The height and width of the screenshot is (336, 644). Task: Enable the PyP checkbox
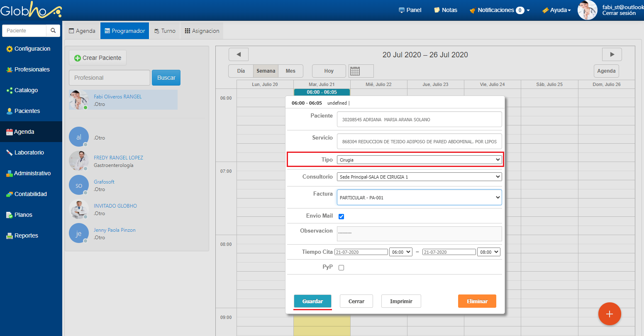pyautogui.click(x=341, y=267)
